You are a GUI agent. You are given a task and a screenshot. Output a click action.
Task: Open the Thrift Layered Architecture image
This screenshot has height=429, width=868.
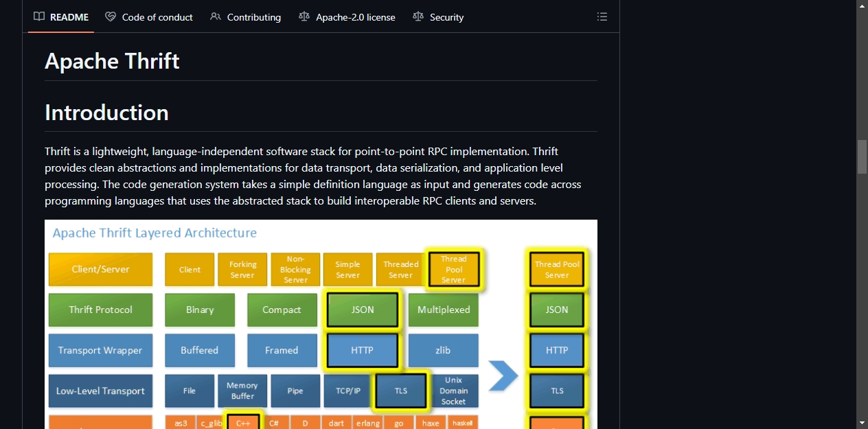pyautogui.click(x=321, y=324)
